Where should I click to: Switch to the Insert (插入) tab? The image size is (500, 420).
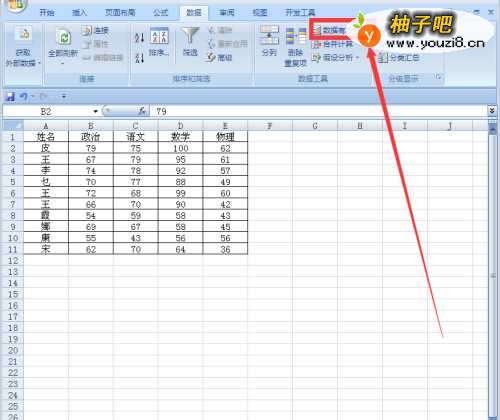tap(80, 13)
